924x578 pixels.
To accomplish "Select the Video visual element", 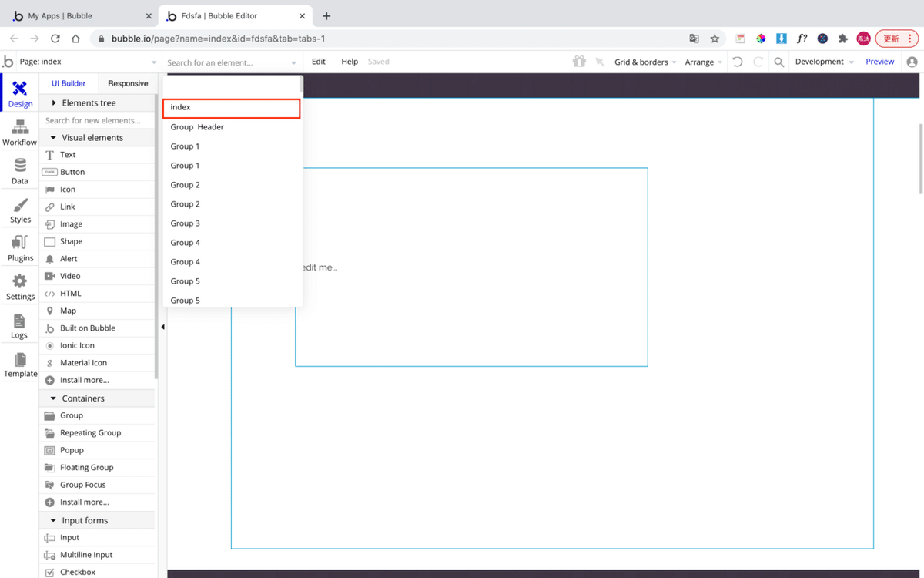I will pos(97,276).
